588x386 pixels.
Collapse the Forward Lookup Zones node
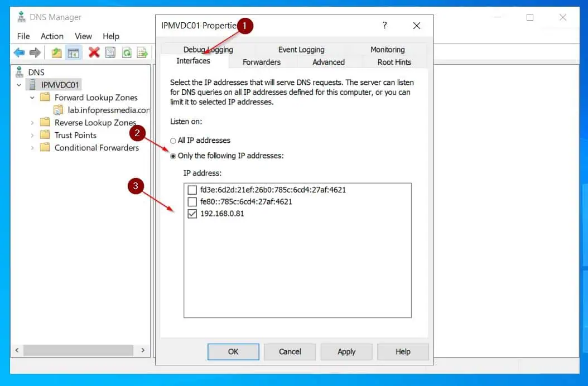coord(32,98)
